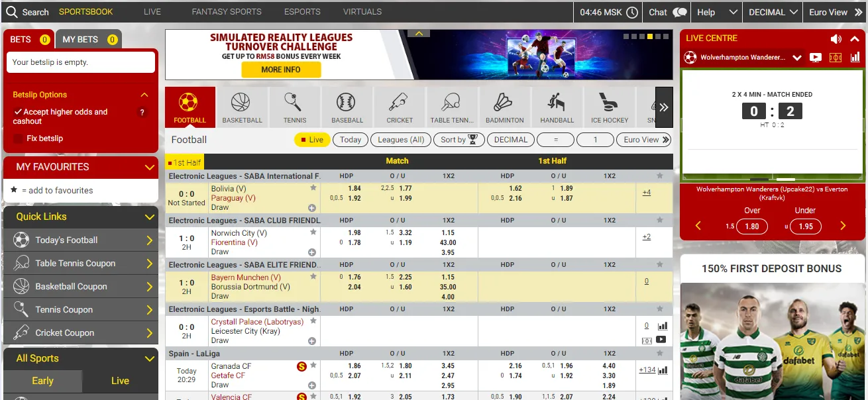Favourite the Granada CF match star
This screenshot has width=868, height=400.
(x=313, y=366)
